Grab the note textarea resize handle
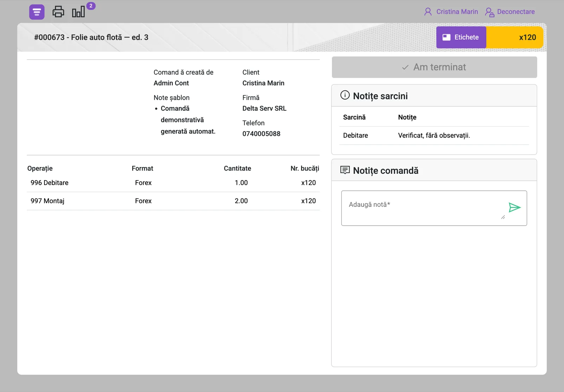Screen dimensions: 564x392 click(x=503, y=217)
